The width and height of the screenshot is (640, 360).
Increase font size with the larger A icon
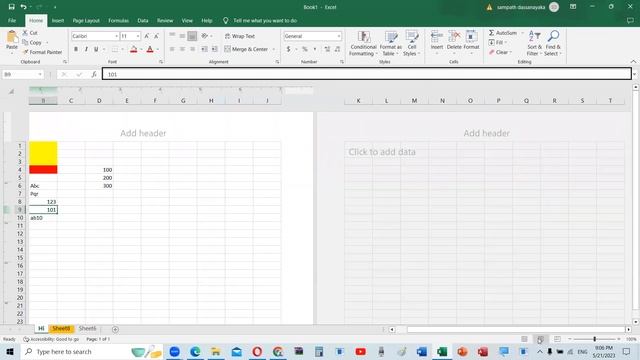(x=147, y=36)
